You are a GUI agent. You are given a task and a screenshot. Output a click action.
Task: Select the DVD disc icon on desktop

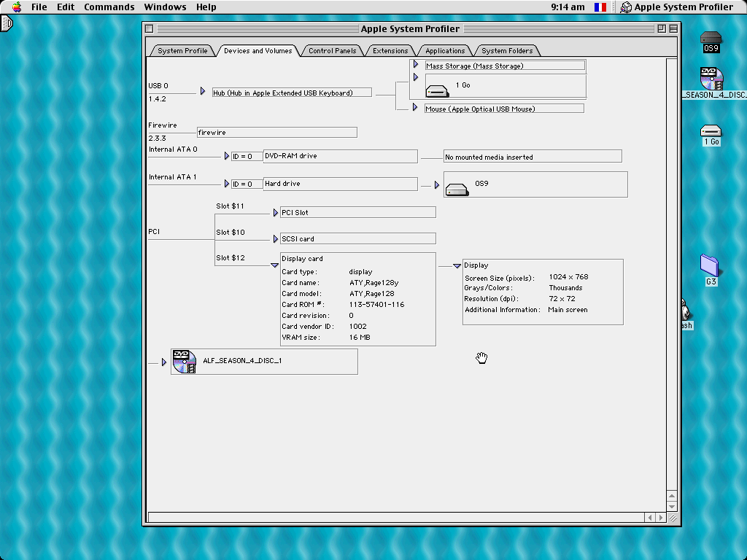tap(712, 79)
